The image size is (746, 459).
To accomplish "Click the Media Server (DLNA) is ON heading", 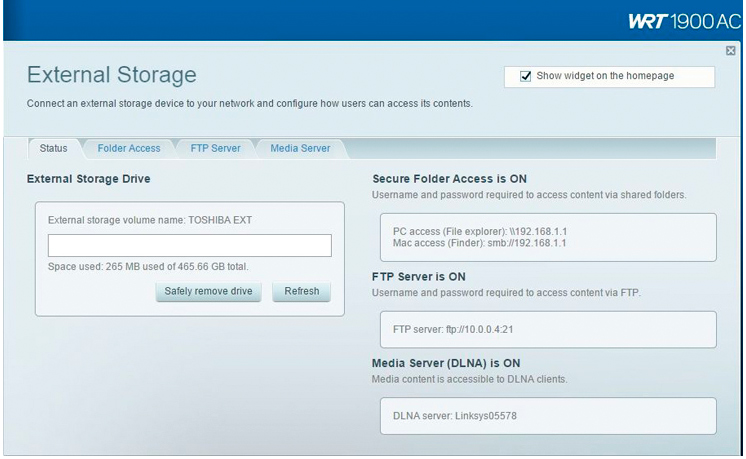I will pos(446,363).
